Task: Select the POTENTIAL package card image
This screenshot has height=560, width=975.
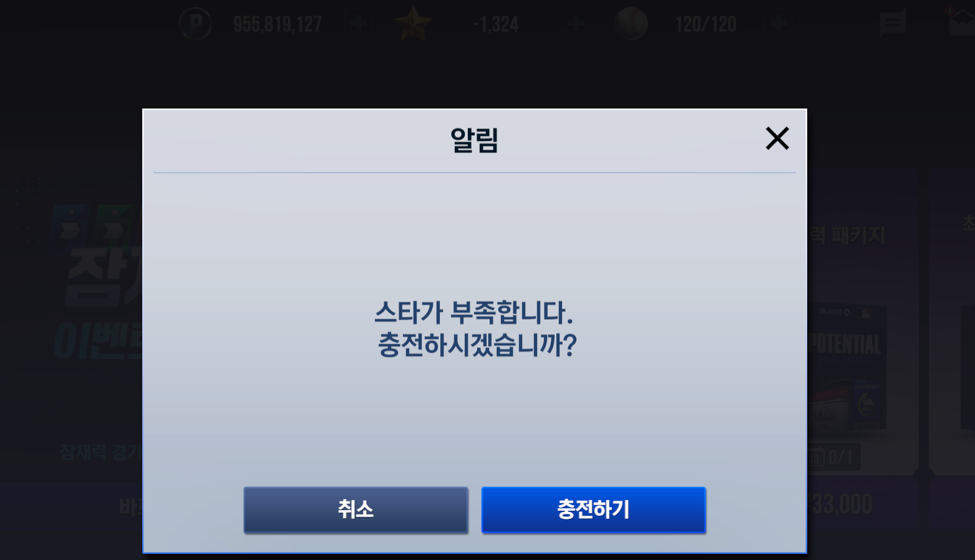Action: pos(847,368)
